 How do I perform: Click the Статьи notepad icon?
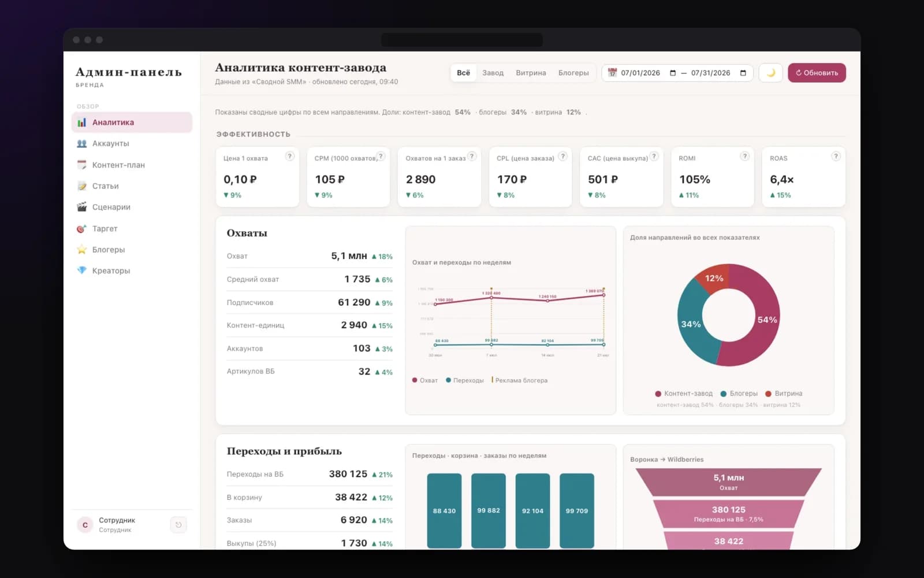82,186
